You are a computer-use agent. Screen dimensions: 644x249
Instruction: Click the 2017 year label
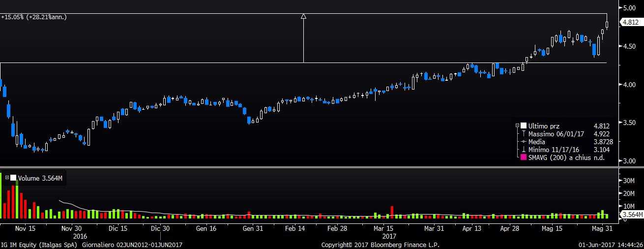point(389,236)
